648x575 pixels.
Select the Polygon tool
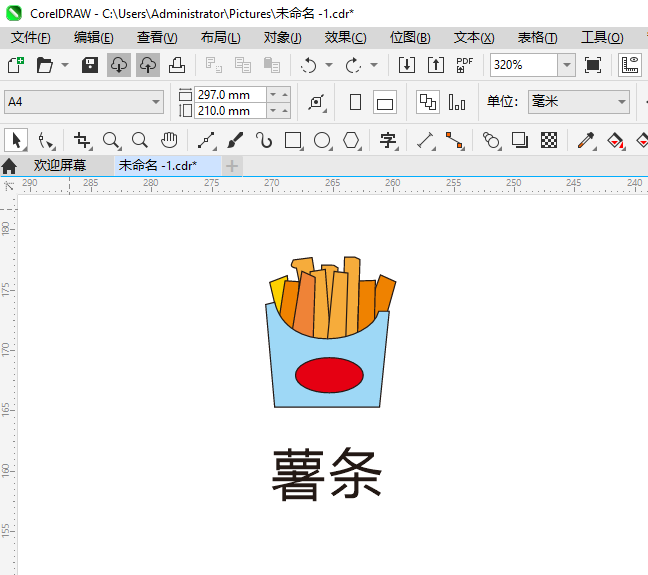(x=352, y=141)
